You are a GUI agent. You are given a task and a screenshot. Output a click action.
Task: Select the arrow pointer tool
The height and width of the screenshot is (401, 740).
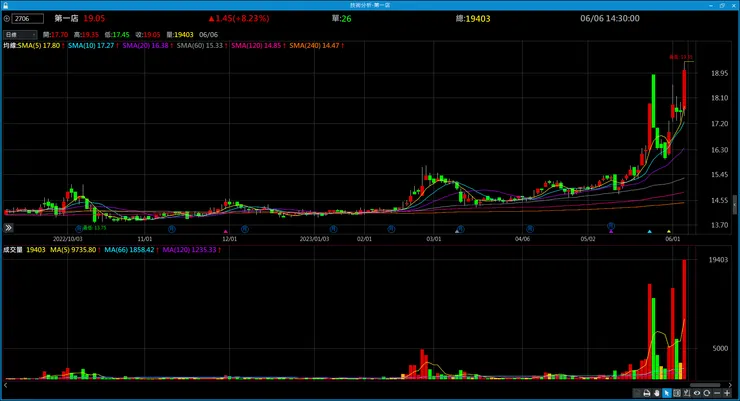click(x=667, y=393)
